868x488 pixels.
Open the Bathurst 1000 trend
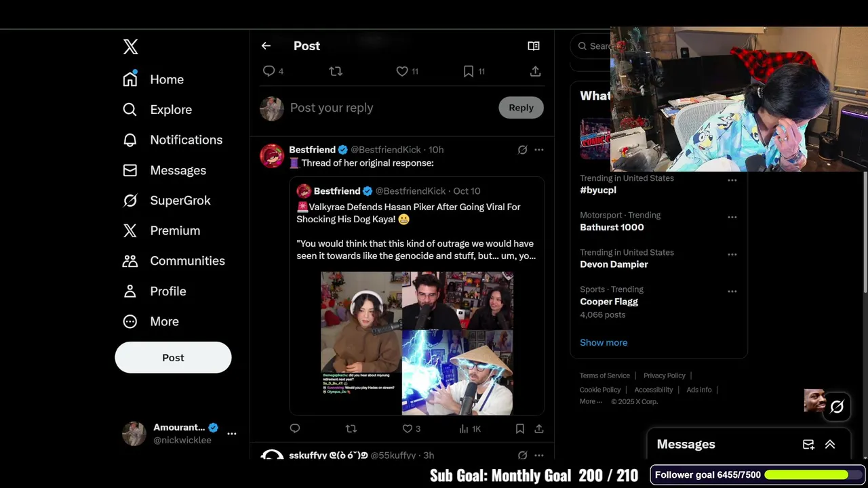pos(612,228)
